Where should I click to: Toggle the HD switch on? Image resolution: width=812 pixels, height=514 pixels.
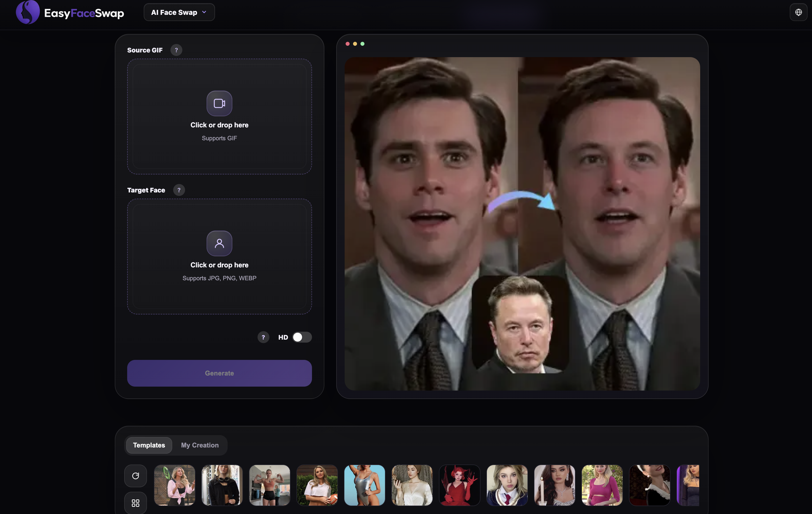pyautogui.click(x=302, y=337)
